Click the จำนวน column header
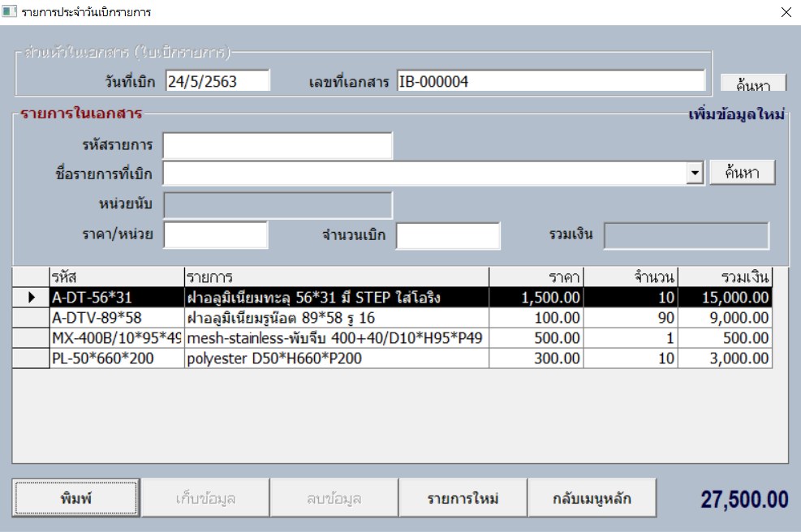 (631, 277)
